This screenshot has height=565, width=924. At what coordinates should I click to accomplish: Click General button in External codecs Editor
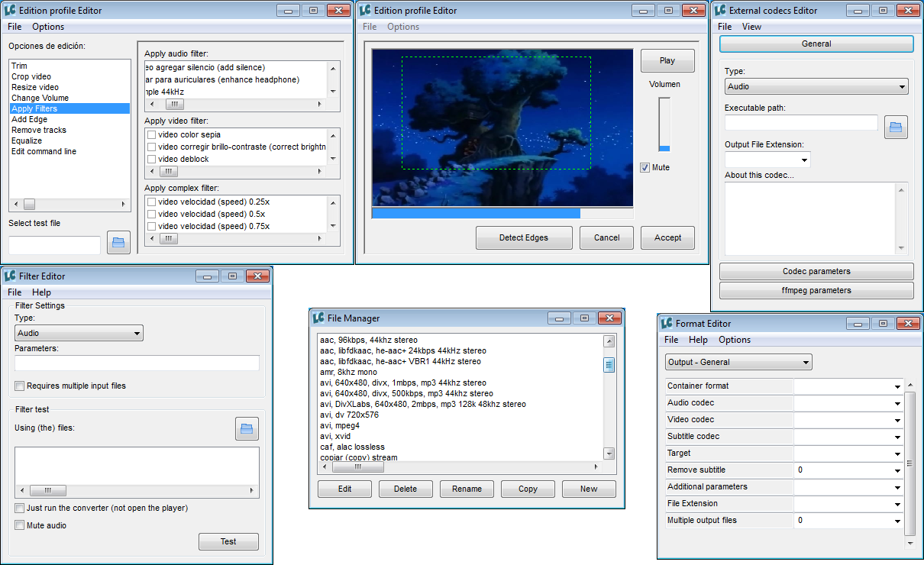tap(816, 44)
